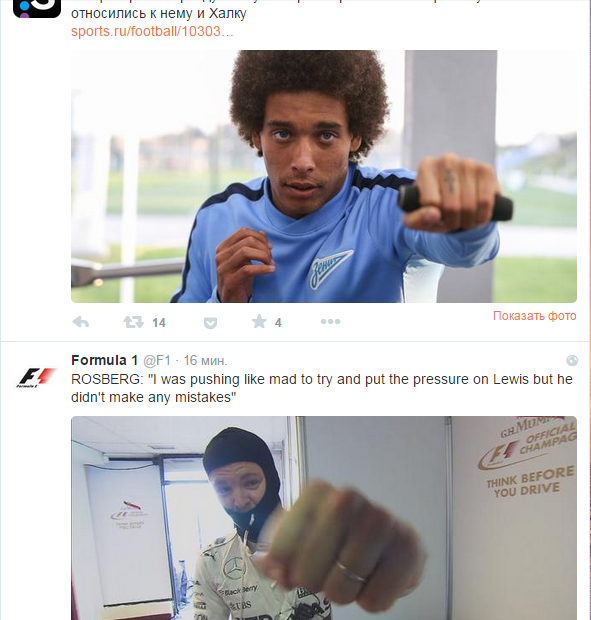Open the footballer photo in blue Zenit jersey
This screenshot has height=620, width=591.
point(324,176)
